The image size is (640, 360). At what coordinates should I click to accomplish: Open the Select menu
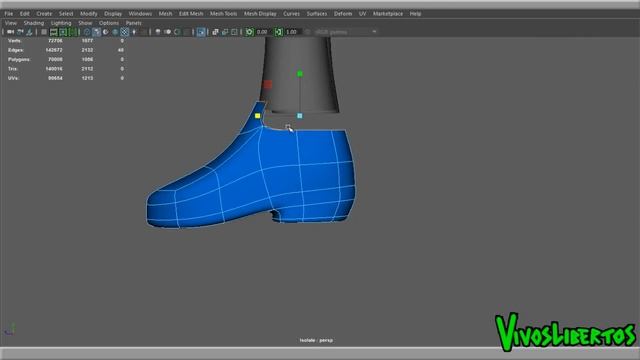(x=66, y=13)
